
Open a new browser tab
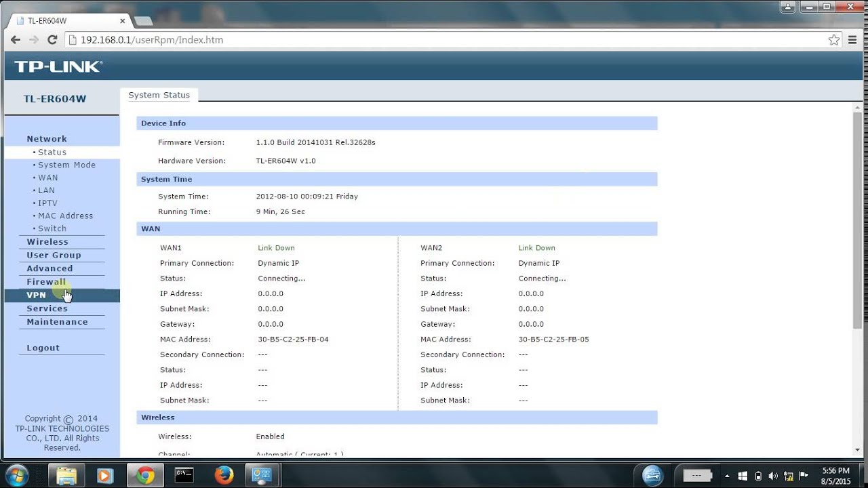[x=143, y=21]
